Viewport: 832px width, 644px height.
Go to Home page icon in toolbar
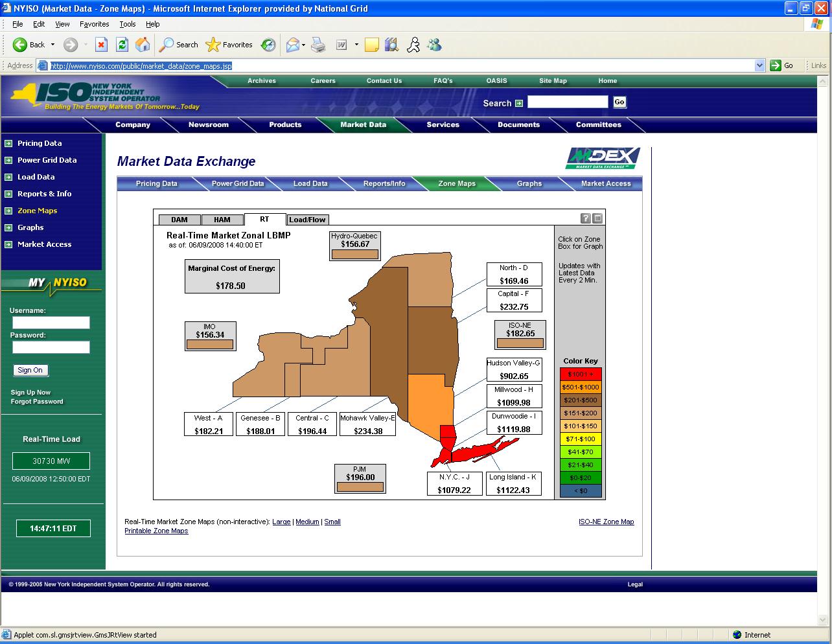click(x=143, y=45)
